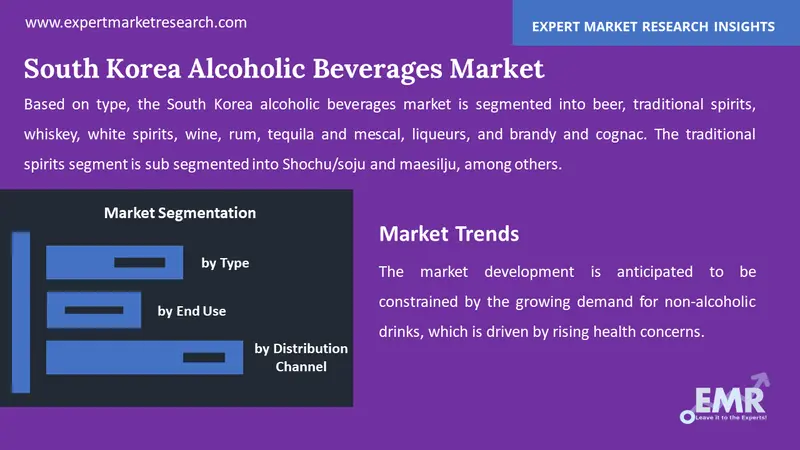
Task: Click the Expert Market Research Insights banner
Action: [x=656, y=23]
